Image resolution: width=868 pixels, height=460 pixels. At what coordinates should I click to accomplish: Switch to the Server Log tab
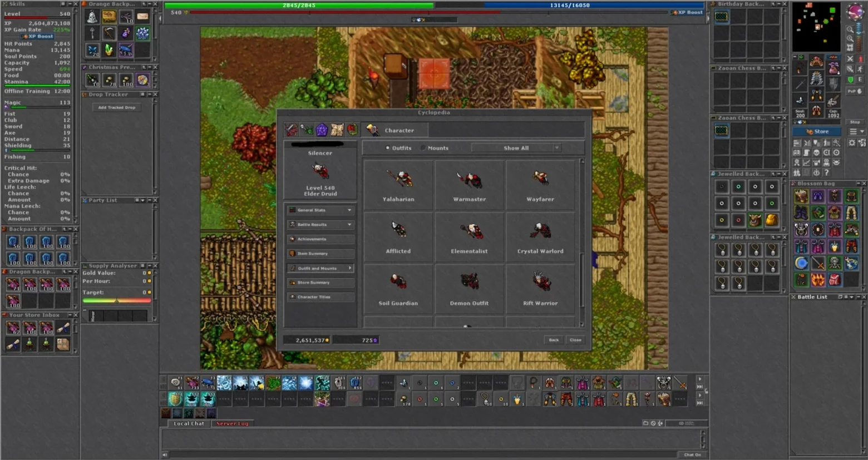pyautogui.click(x=232, y=424)
